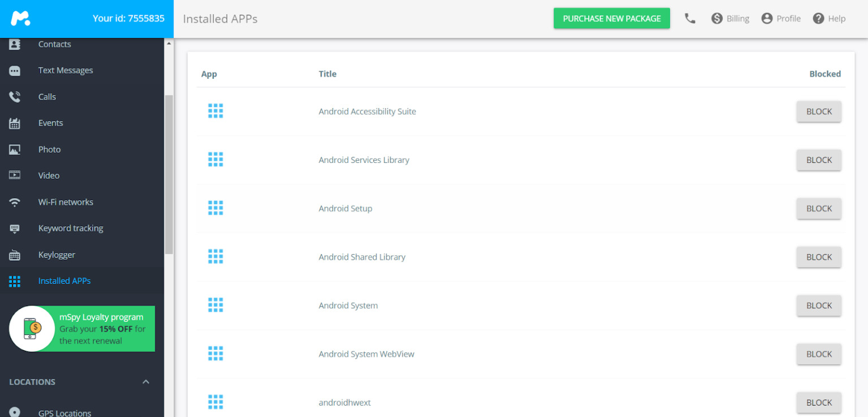The height and width of the screenshot is (417, 868).
Task: Click the Wi-Fi networks signal icon
Action: coord(15,202)
